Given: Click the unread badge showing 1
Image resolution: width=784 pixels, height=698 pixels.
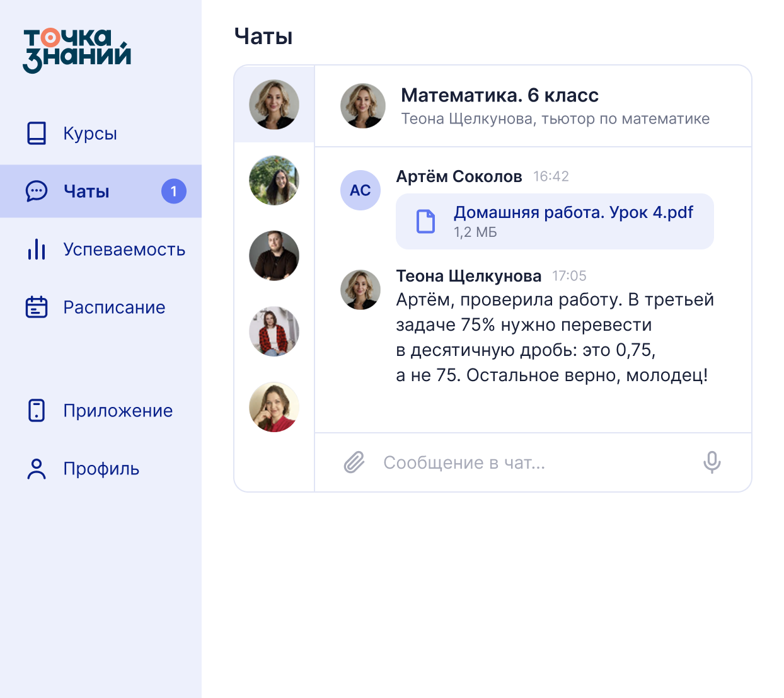Looking at the screenshot, I should (174, 192).
